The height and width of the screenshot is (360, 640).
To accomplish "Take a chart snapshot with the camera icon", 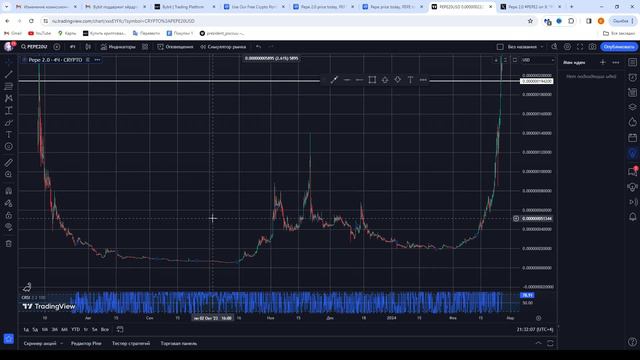I will point(592,47).
